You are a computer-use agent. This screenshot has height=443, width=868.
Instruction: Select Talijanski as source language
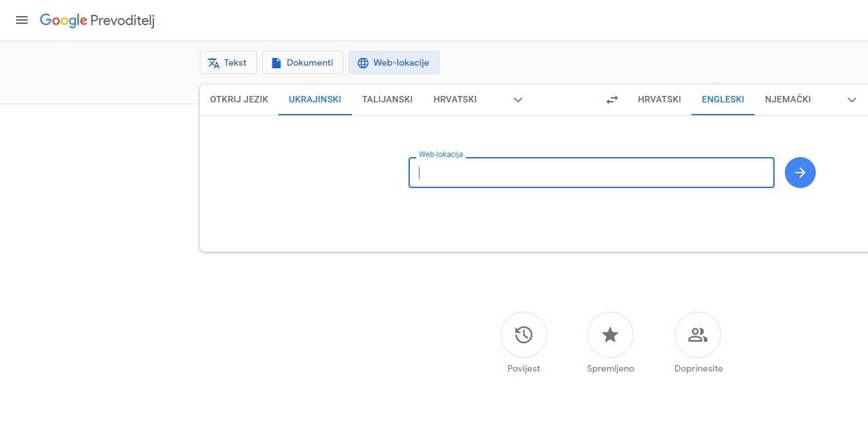pyautogui.click(x=387, y=99)
